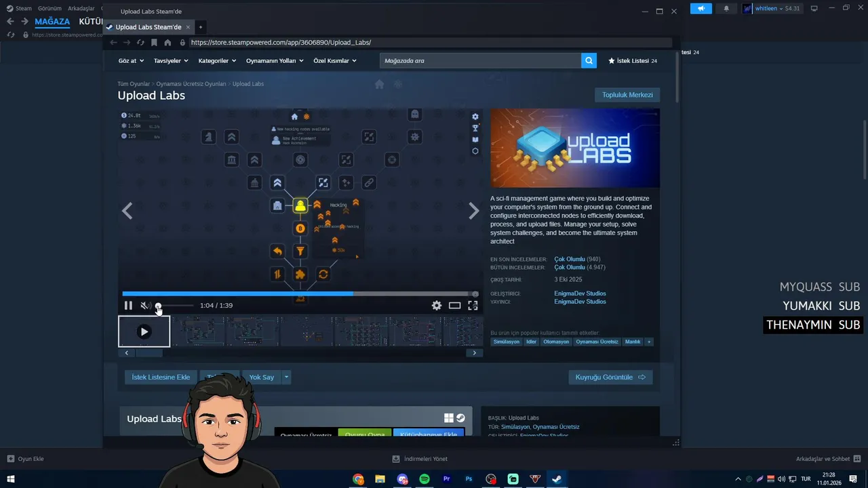Bookmark this page in popup browser
Image resolution: width=868 pixels, height=488 pixels.
(155, 42)
